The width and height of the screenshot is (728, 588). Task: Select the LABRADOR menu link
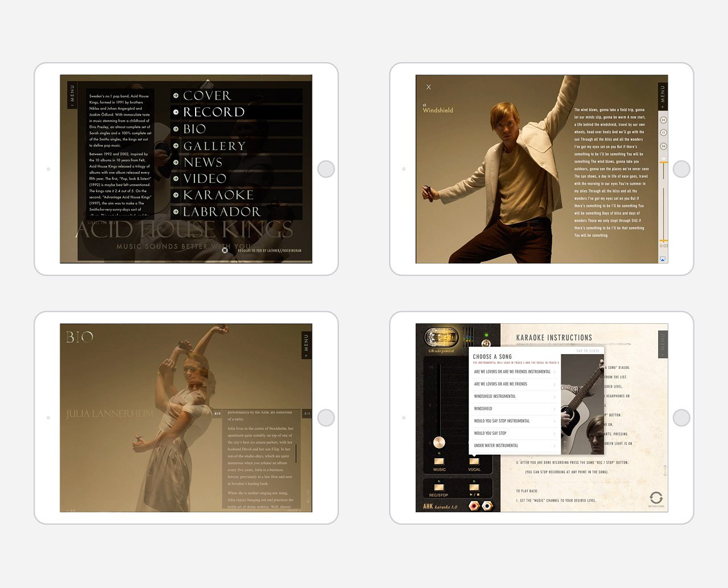pyautogui.click(x=221, y=212)
